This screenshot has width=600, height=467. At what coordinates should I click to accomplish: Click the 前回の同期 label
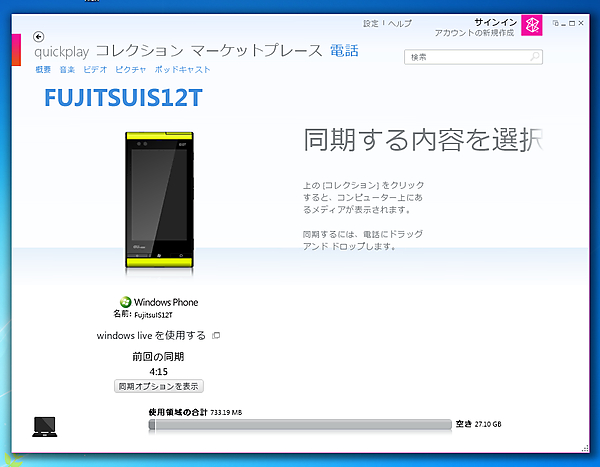[x=158, y=357]
